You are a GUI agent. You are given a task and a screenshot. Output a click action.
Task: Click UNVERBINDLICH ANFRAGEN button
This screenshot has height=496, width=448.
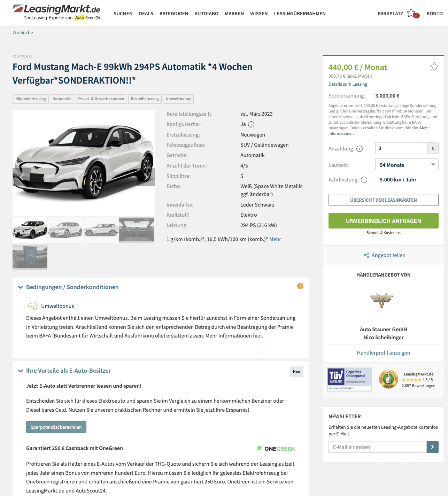(383, 221)
